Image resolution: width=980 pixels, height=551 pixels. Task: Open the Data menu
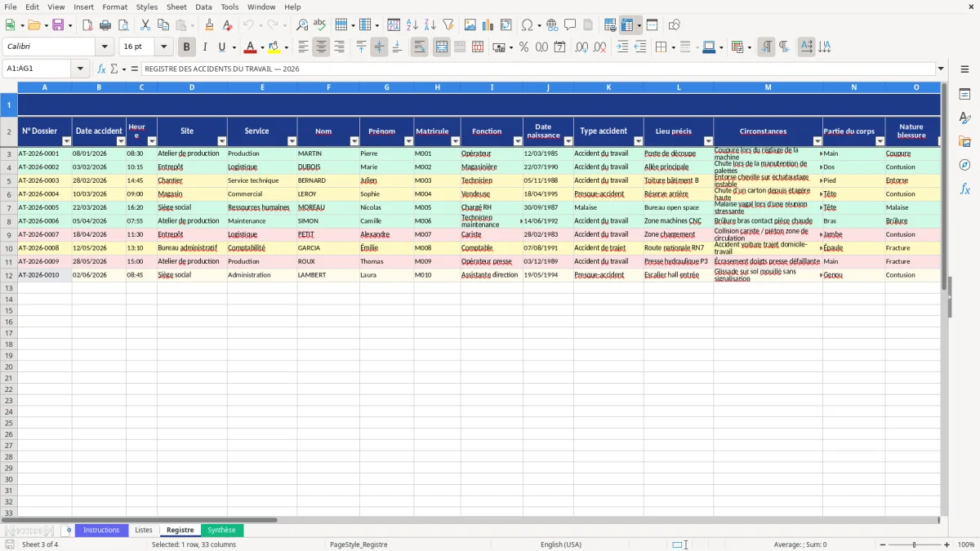pyautogui.click(x=203, y=7)
